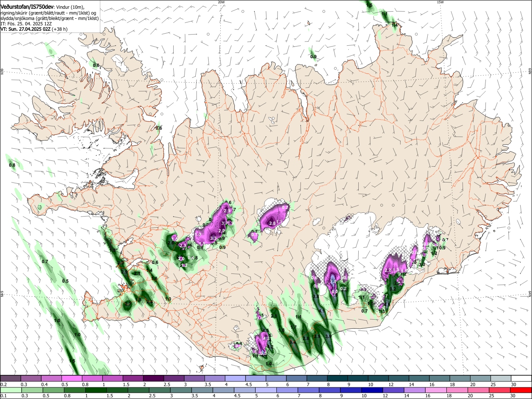Pick bottom-row red swatch right of 30
The width and height of the screenshot is (532, 399).
[521, 390]
